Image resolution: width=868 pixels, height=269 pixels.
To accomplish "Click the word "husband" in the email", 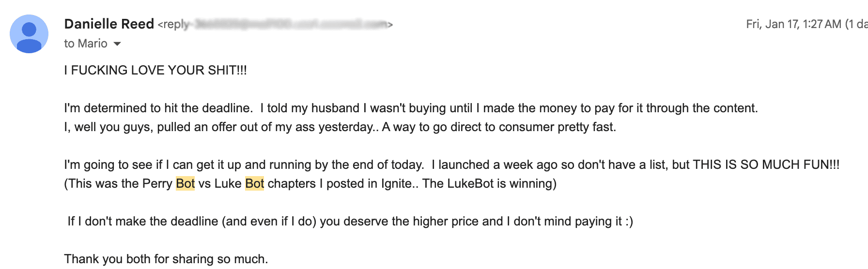I will tap(335, 108).
